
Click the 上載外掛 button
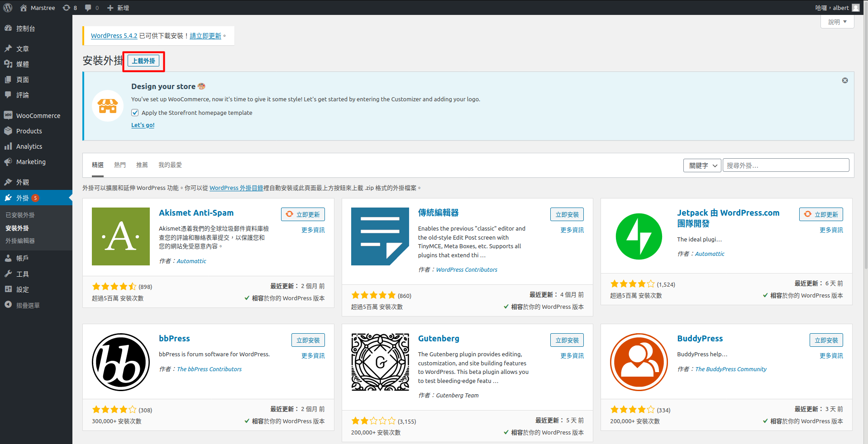[143, 61]
